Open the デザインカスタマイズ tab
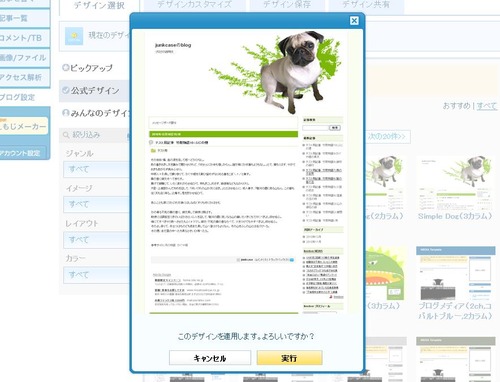The image size is (500, 382). point(194,5)
